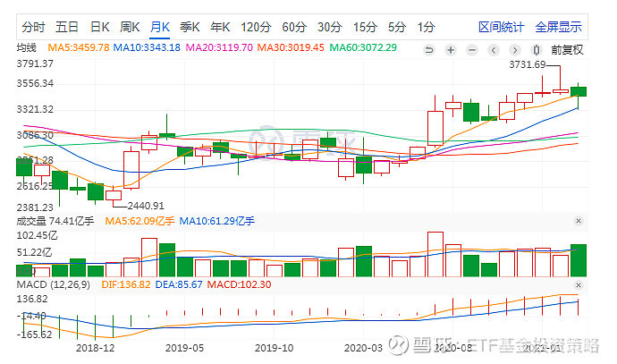This screenshot has width=617, height=364.
Task: Close the MACD indicator panel
Action: pos(579,284)
